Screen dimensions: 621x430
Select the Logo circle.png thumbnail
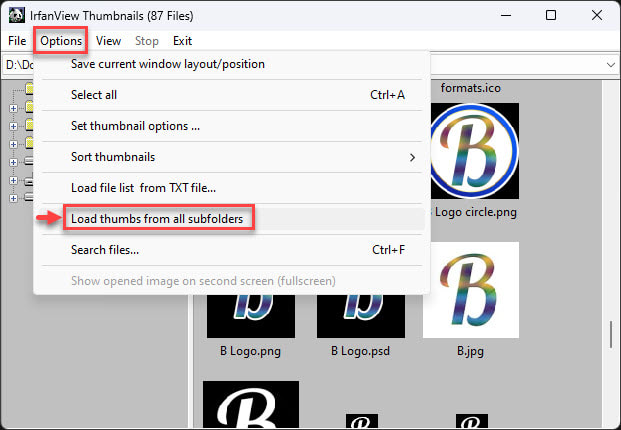(x=474, y=151)
